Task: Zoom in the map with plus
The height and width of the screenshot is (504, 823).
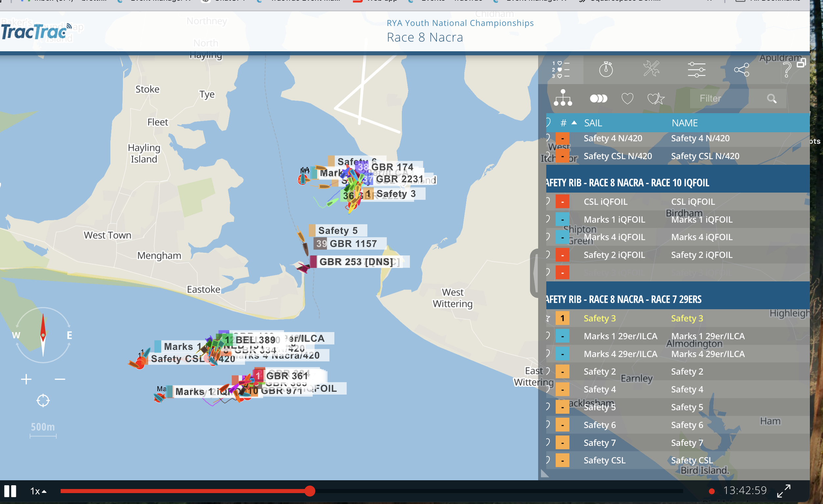Action: [x=26, y=379]
